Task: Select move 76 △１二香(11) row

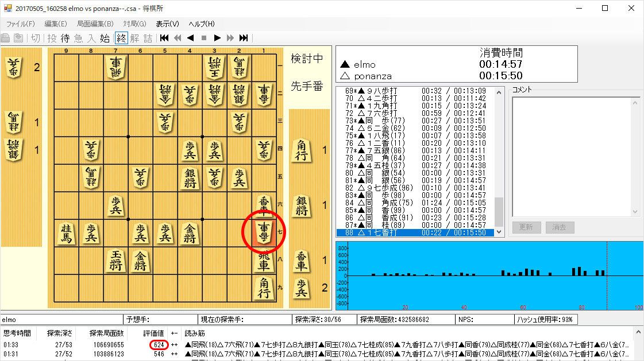Action: click(415, 143)
